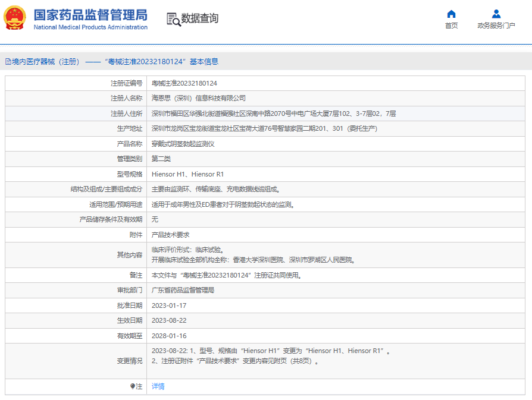Go to 首页 home icon
532x400 pixels.
[451, 14]
